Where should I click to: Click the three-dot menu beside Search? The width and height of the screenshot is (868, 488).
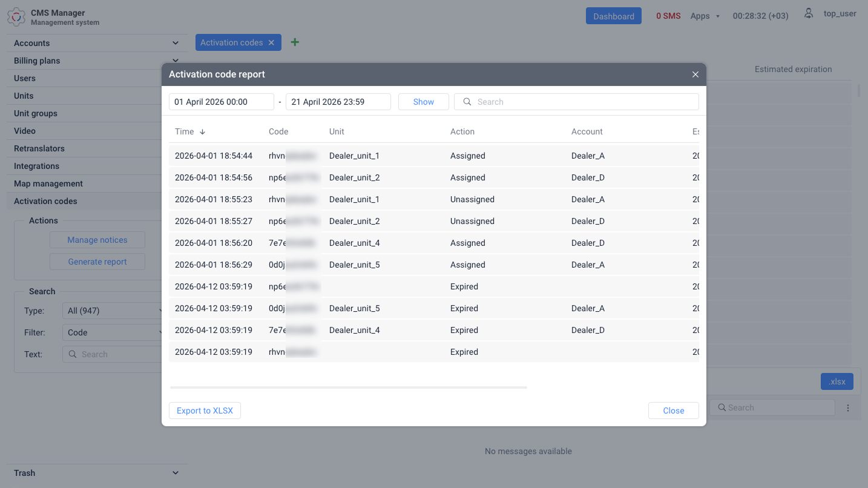click(x=848, y=408)
